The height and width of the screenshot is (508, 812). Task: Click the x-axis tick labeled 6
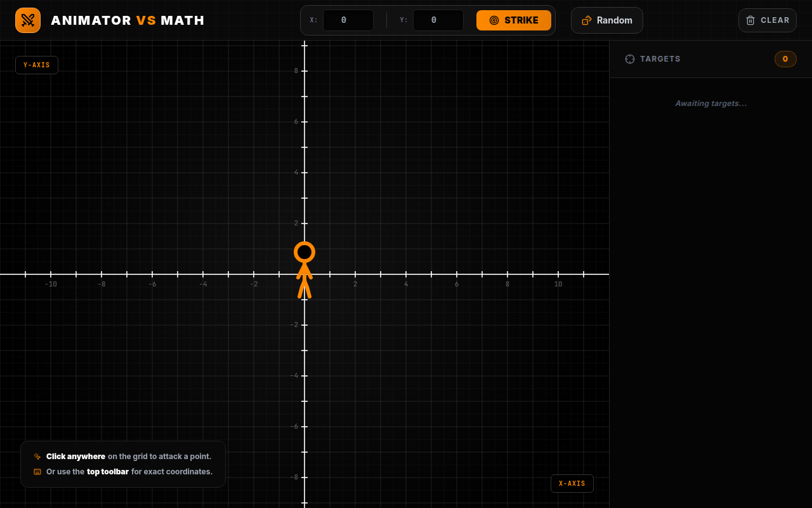click(x=457, y=284)
